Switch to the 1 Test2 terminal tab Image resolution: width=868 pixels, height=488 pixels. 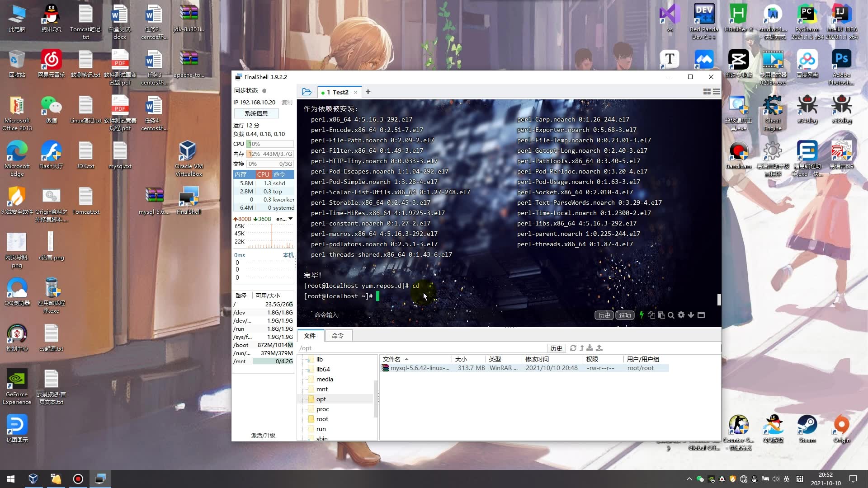[x=337, y=92]
